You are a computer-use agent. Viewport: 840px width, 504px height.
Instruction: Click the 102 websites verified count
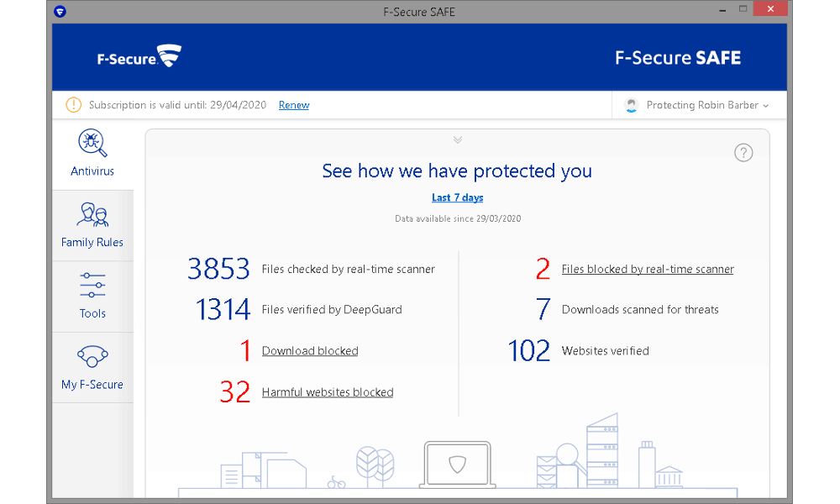click(x=528, y=351)
